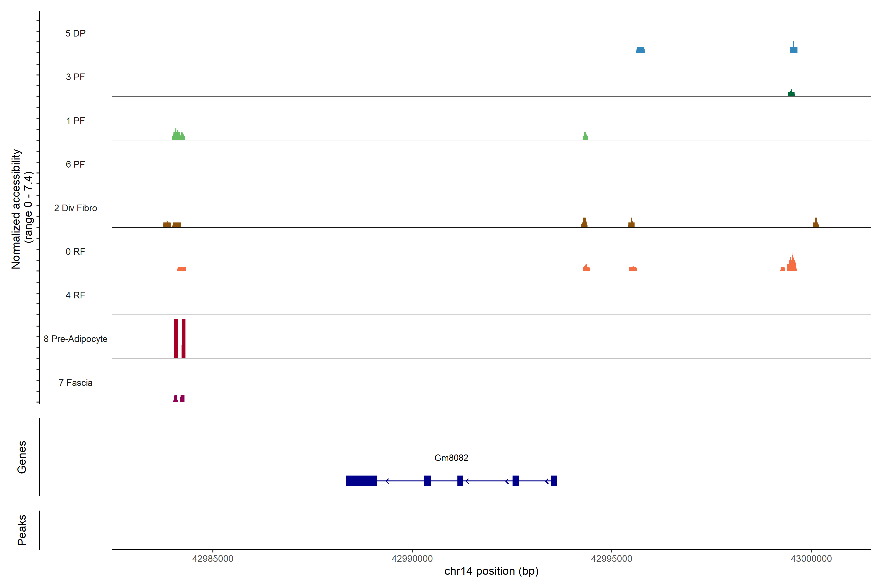
Task: Click the 5 DP track label
Action: [x=75, y=33]
